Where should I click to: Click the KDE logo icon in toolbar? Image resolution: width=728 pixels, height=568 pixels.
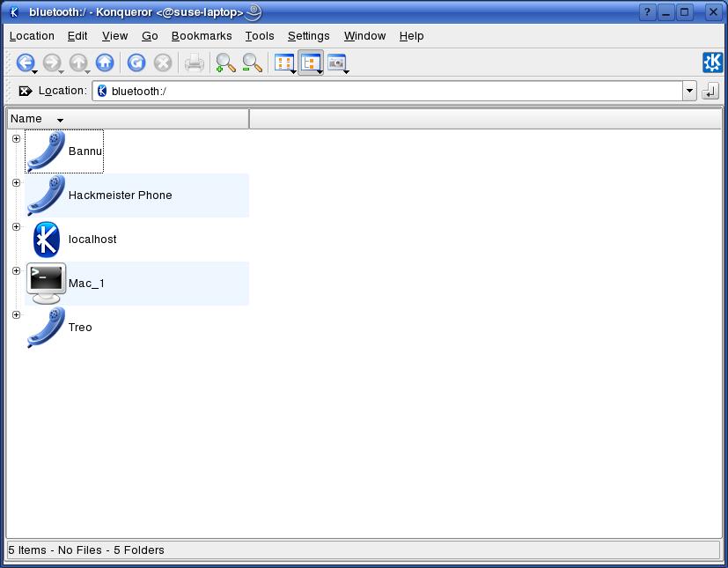coord(712,63)
